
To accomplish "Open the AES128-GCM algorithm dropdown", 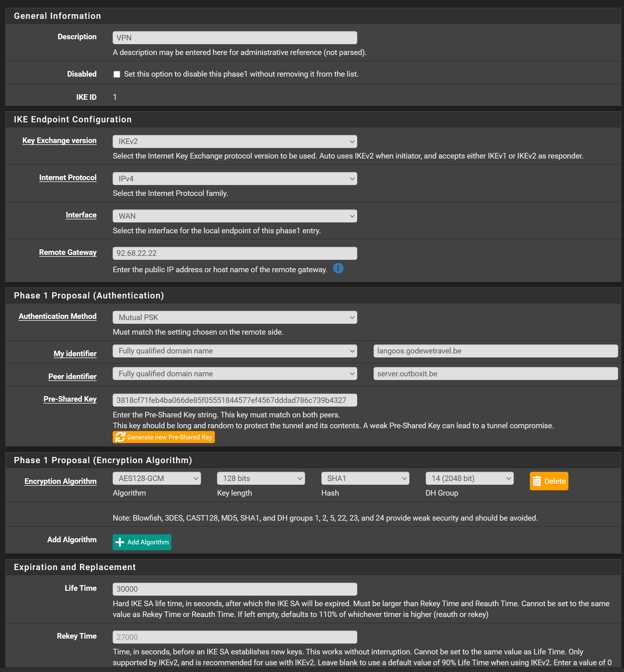I will pyautogui.click(x=157, y=478).
